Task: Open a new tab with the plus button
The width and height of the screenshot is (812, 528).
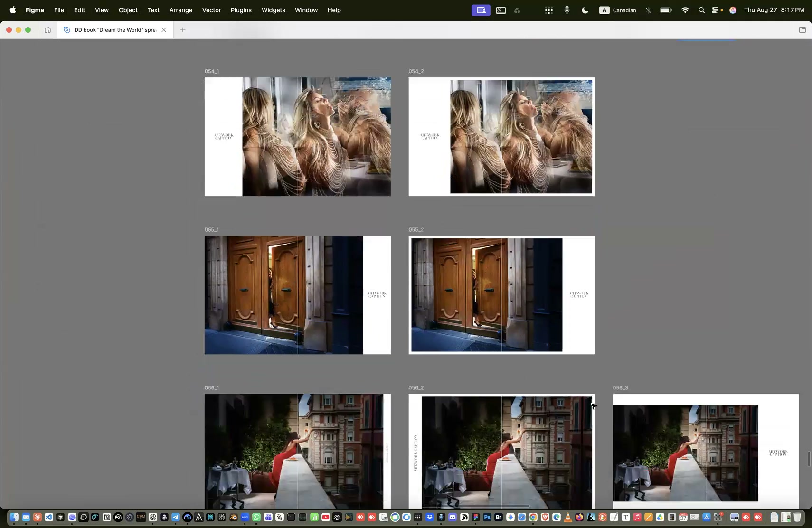Action: coord(183,30)
